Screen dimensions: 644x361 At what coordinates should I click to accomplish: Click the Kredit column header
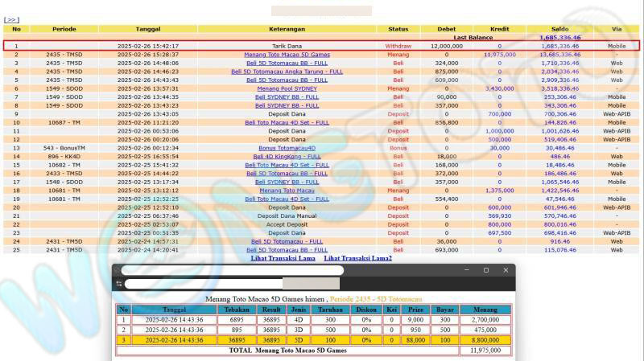[499, 29]
